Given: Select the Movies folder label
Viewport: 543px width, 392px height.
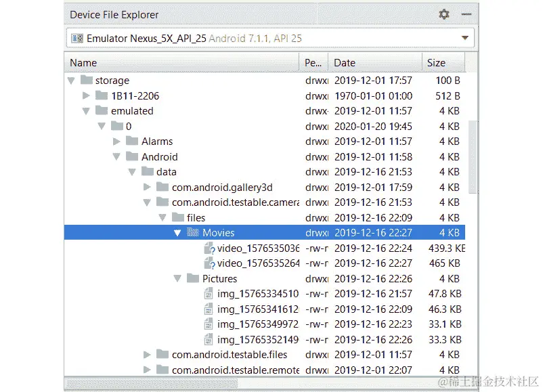Looking at the screenshot, I should click(x=219, y=233).
